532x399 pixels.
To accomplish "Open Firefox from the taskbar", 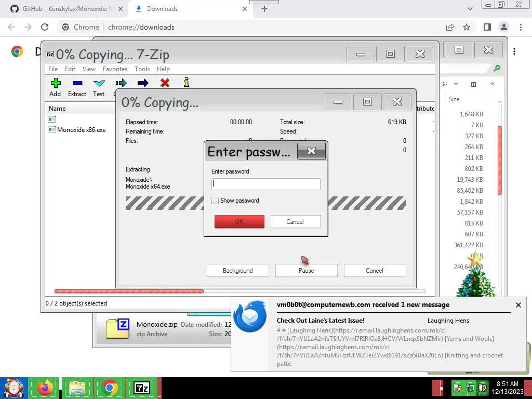I will point(45,388).
